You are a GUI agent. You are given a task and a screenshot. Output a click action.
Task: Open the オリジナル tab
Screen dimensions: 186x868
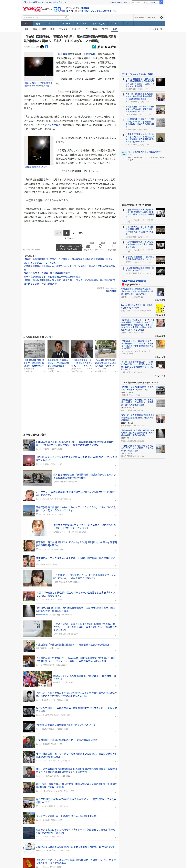click(x=81, y=24)
